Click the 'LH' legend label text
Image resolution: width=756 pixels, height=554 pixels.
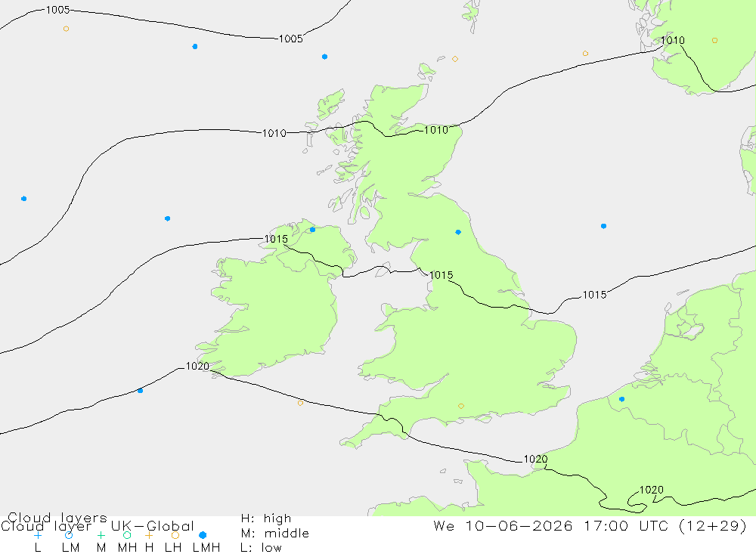point(172,548)
